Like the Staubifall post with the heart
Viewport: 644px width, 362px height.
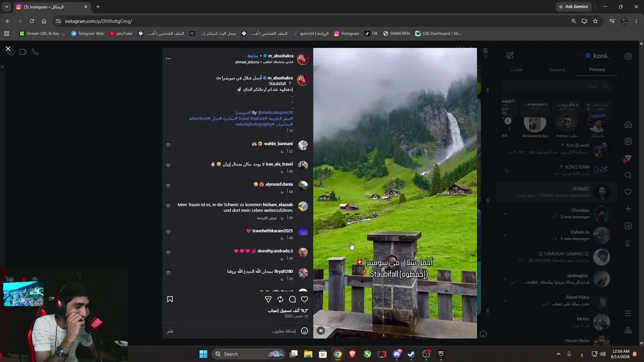pos(304,299)
